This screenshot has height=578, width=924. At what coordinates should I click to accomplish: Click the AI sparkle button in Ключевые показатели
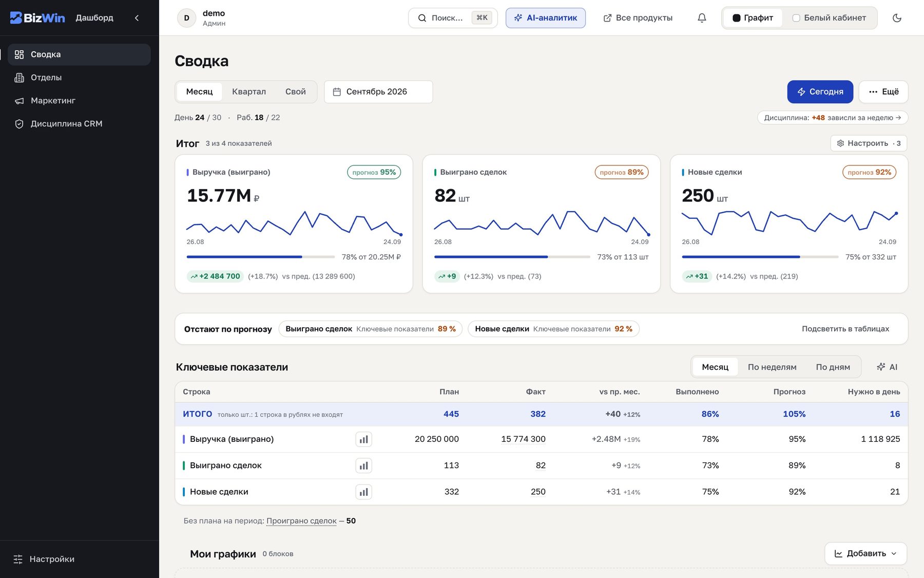(x=887, y=367)
